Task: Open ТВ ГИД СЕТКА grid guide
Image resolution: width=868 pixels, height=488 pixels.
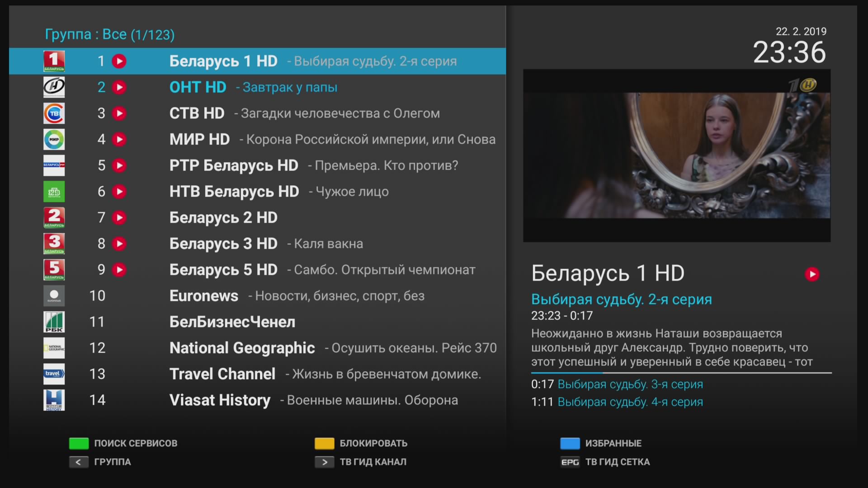Action: click(x=618, y=462)
